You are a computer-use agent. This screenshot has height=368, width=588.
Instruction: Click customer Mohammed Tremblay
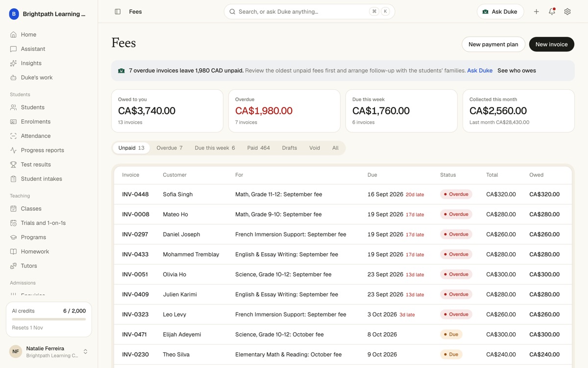pyautogui.click(x=191, y=254)
